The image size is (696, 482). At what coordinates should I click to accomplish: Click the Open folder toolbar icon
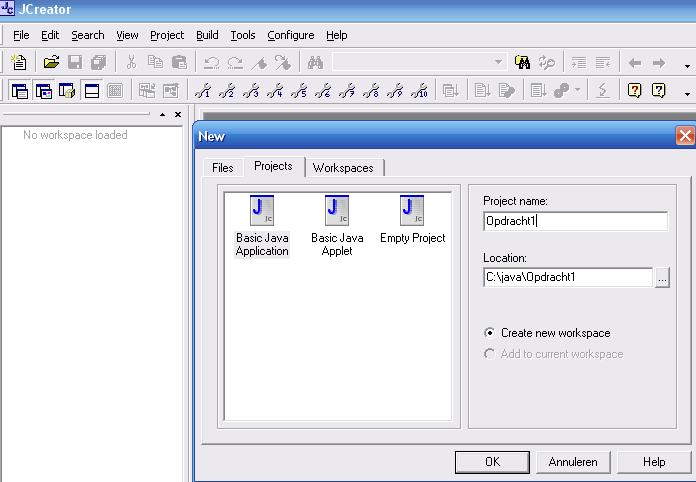pos(51,63)
